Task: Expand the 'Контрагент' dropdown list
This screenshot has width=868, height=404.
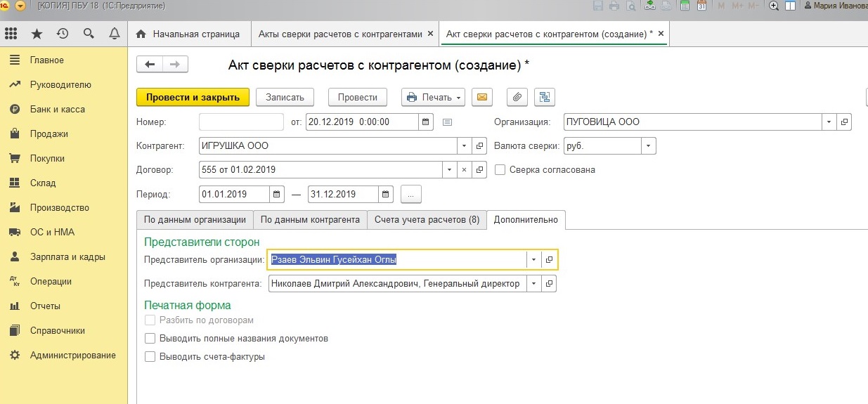Action: point(464,145)
